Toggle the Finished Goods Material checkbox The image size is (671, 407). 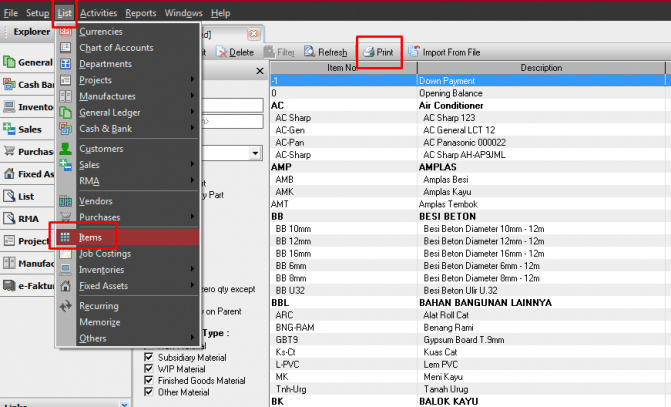(x=149, y=381)
